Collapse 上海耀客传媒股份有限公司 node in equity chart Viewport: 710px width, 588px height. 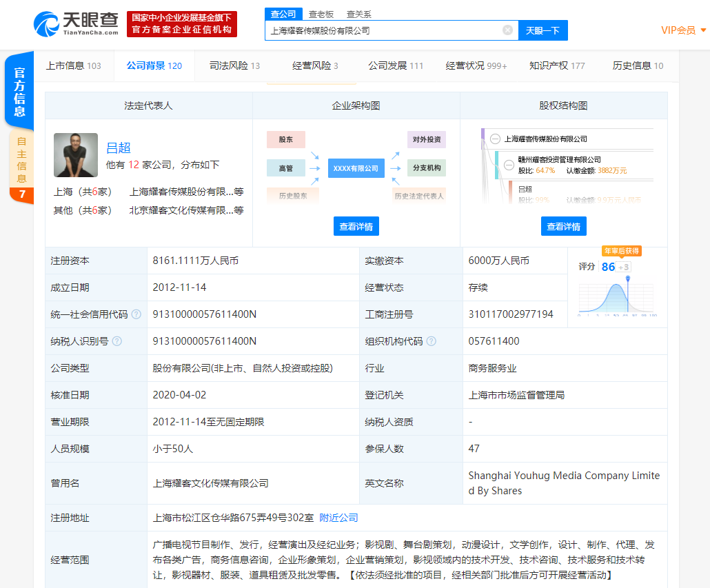pyautogui.click(x=496, y=139)
